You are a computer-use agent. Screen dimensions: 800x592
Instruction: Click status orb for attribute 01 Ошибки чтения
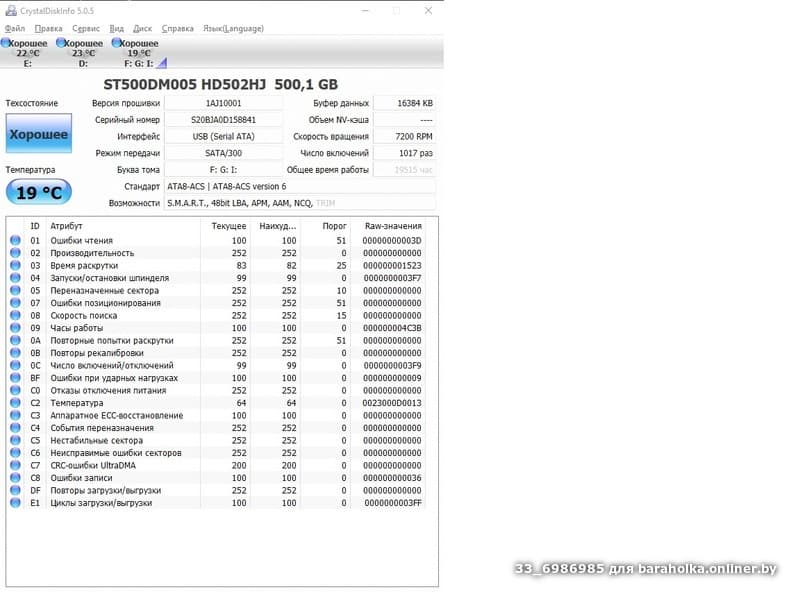point(15,240)
